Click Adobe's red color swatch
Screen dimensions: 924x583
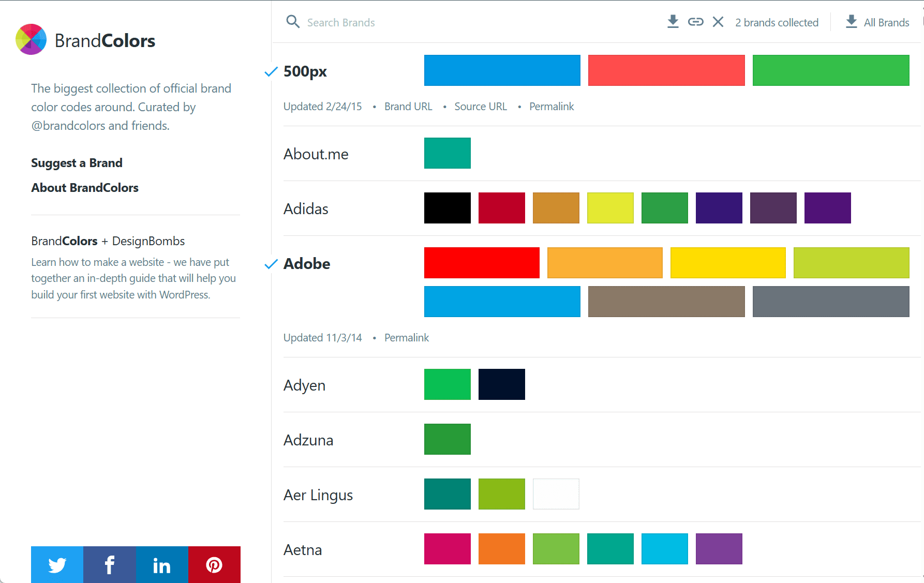pos(481,262)
